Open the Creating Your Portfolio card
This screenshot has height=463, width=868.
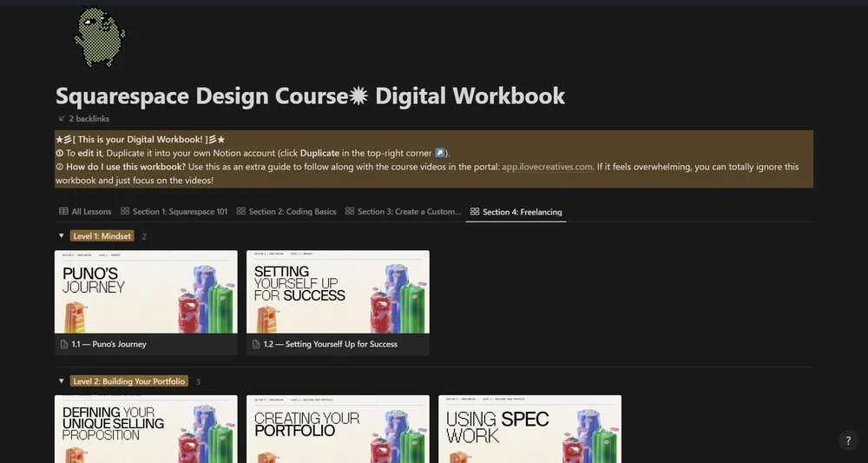click(338, 429)
